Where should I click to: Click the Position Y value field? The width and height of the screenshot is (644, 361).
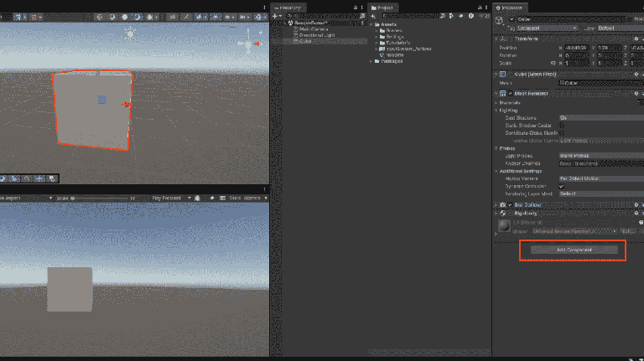pyautogui.click(x=609, y=48)
